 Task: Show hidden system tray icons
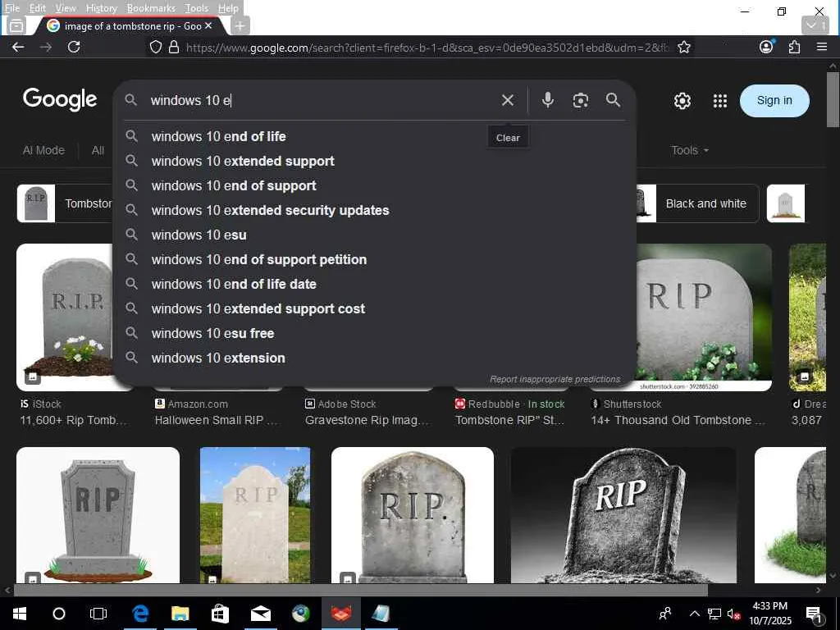coord(694,614)
